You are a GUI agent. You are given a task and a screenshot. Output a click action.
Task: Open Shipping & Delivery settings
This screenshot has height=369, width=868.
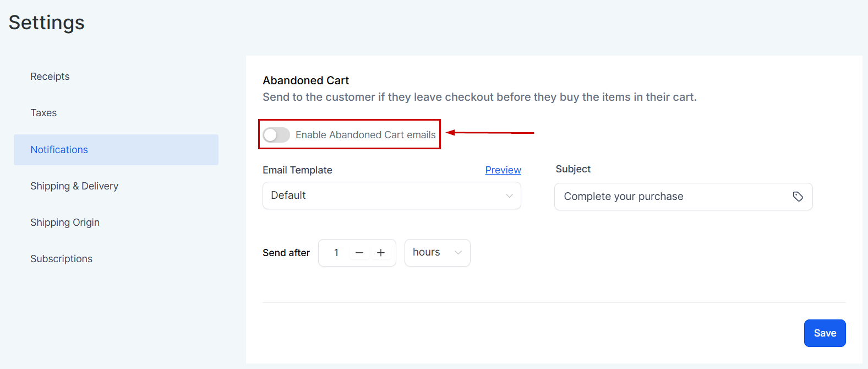pos(74,186)
